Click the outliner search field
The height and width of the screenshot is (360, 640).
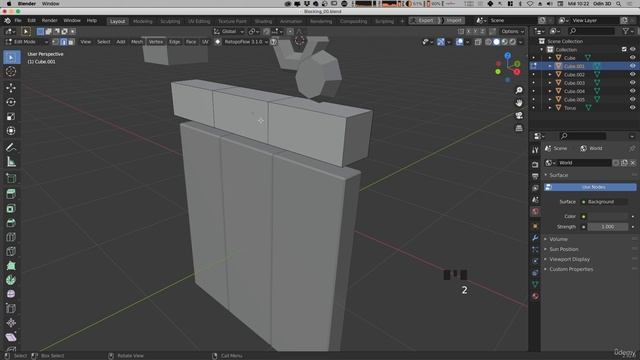tap(591, 31)
